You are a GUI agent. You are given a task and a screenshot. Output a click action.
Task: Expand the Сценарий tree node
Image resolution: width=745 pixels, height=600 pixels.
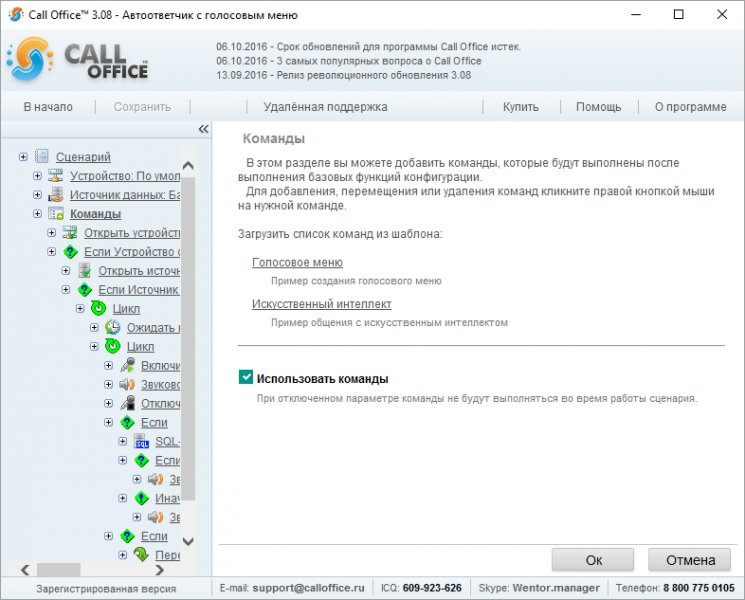(x=23, y=156)
